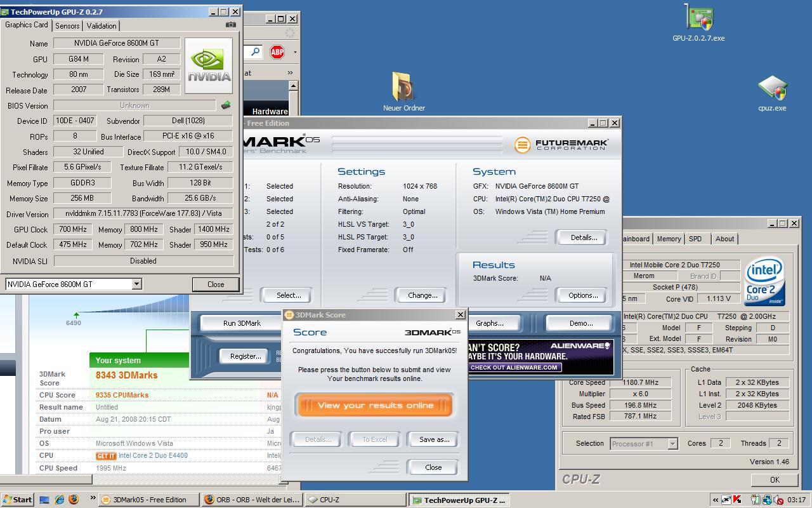Viewport: 812px width, 508px height.
Task: Click the taskbar clock showing 03:17
Action: coord(796,500)
